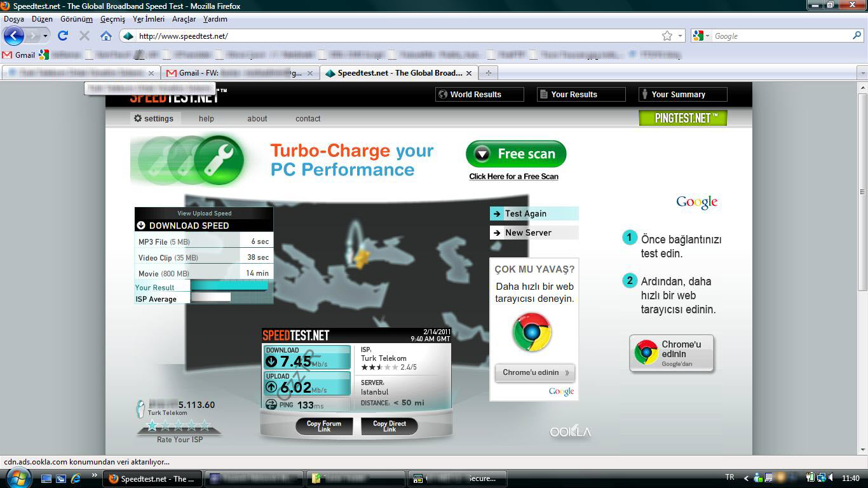Viewport: 868px width, 488px height.
Task: Open the Araçlar menu
Action: click(184, 19)
